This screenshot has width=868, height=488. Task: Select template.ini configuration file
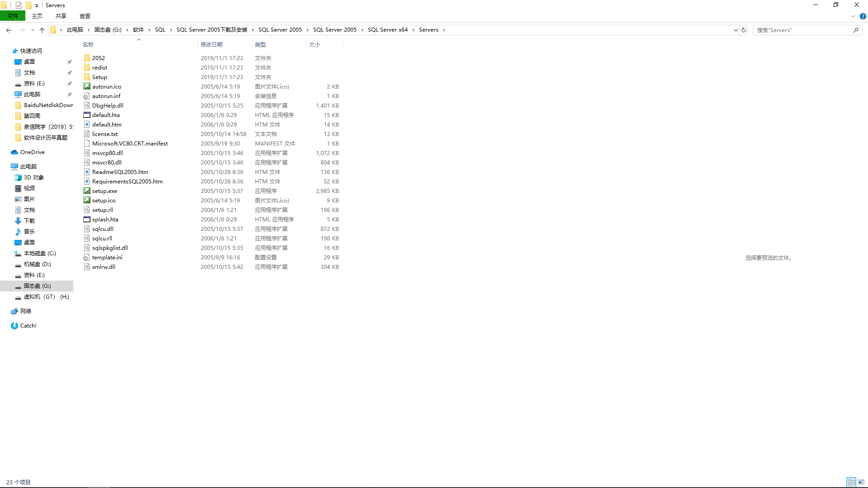pyautogui.click(x=107, y=257)
